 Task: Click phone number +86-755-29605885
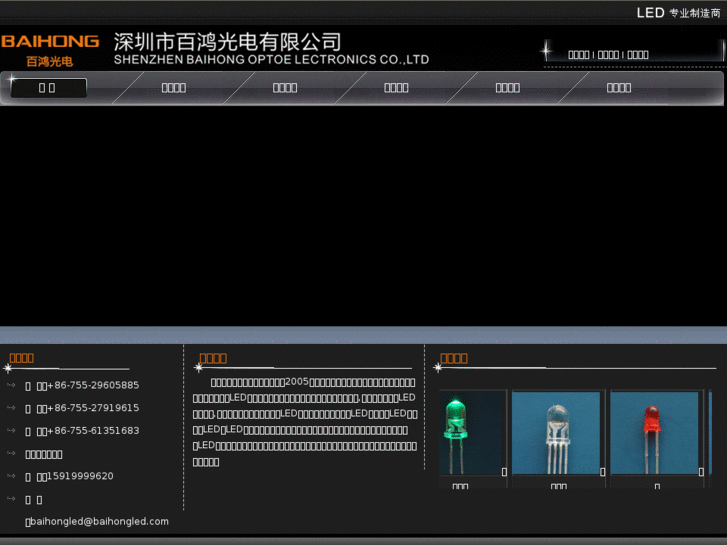pos(93,385)
